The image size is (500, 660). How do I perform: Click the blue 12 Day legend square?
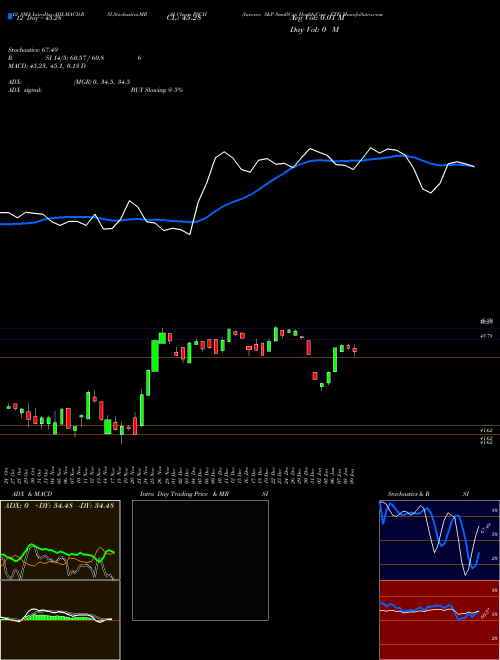(x=10, y=16)
